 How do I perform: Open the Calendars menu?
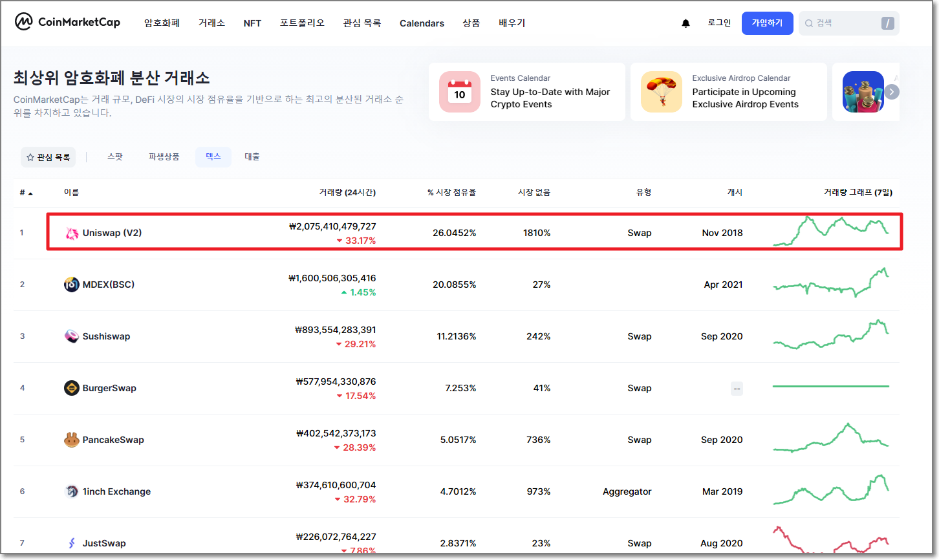coord(422,23)
